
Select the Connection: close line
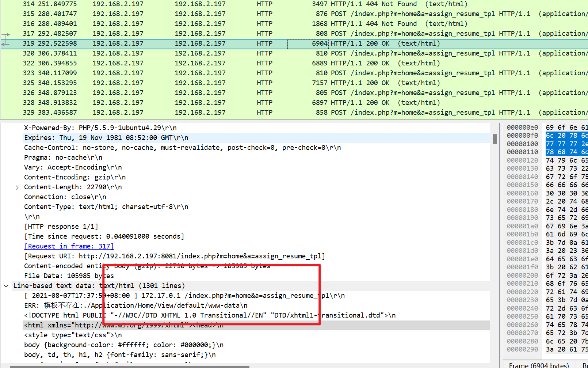click(65, 197)
